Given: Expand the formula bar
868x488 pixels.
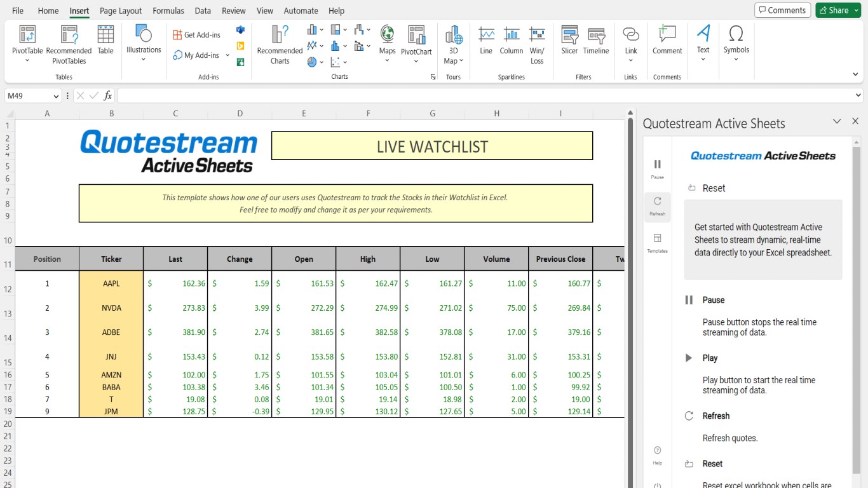Looking at the screenshot, I should tap(859, 95).
